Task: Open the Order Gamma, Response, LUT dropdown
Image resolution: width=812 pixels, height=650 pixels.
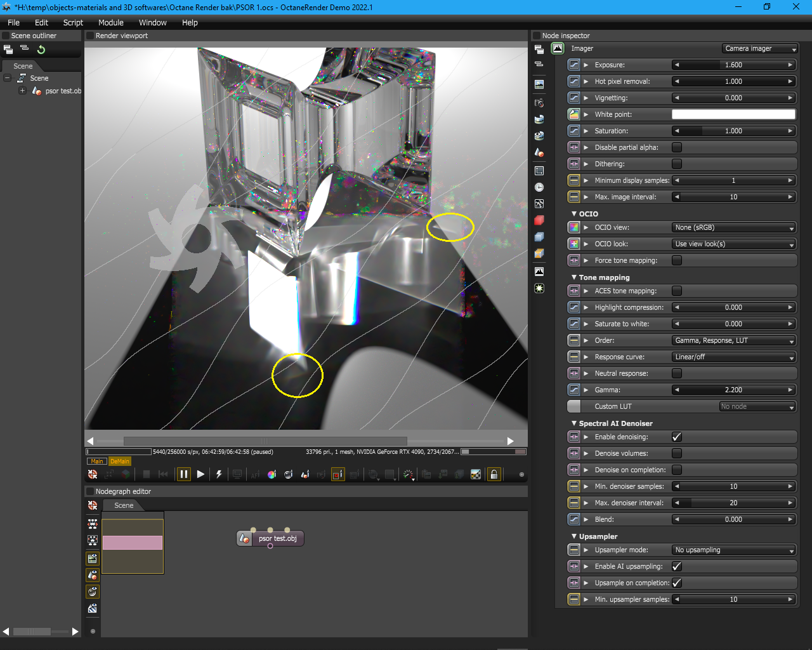Action: click(x=734, y=340)
